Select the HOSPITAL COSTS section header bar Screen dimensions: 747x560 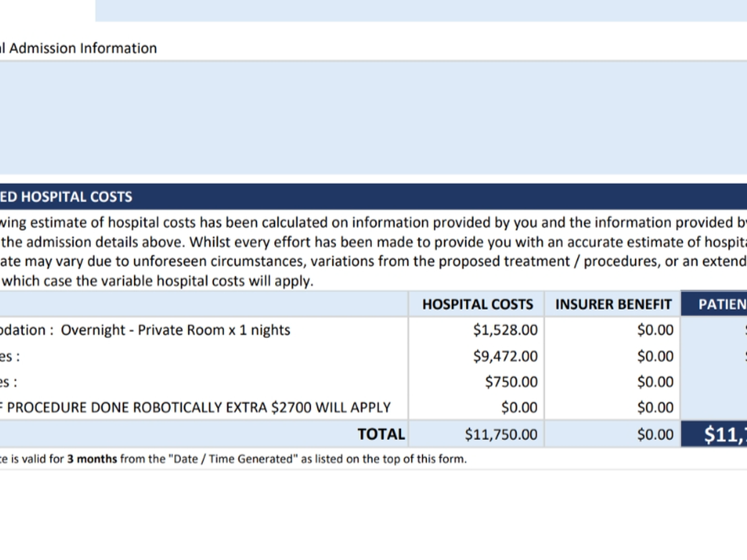click(x=374, y=197)
